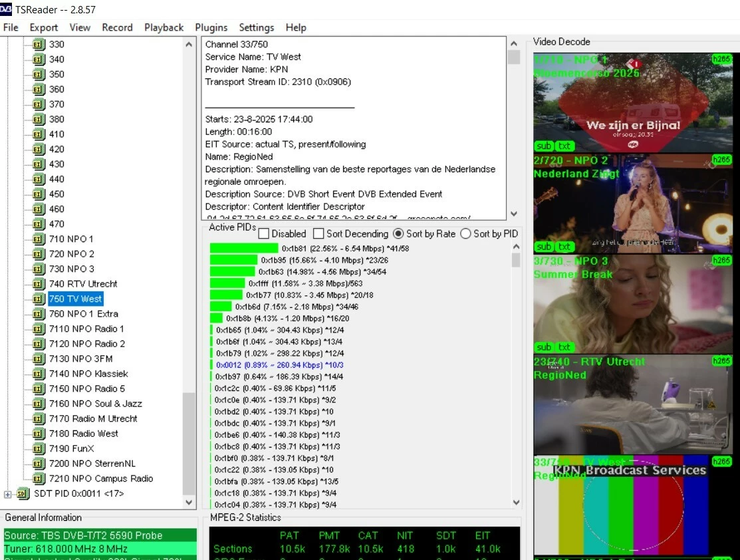740x560 pixels.
Task: Click the txt badge on NPO 3 thumbnail
Action: click(x=564, y=347)
